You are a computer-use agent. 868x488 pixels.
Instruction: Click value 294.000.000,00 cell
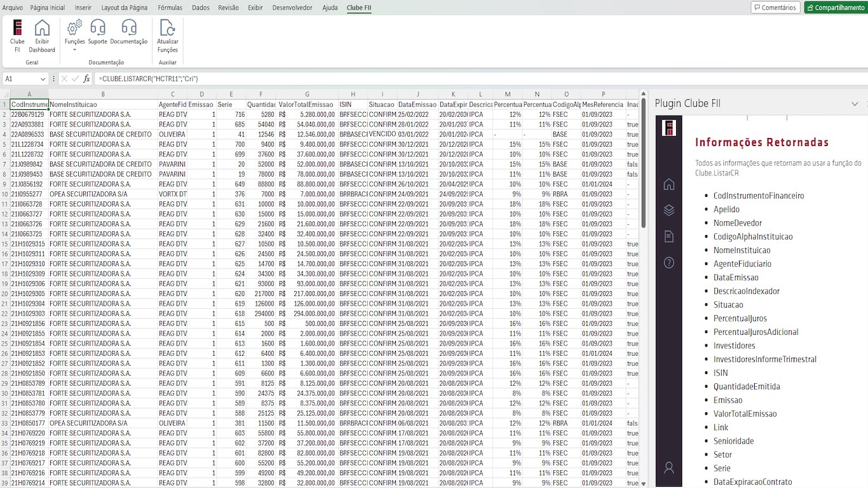coord(307,313)
